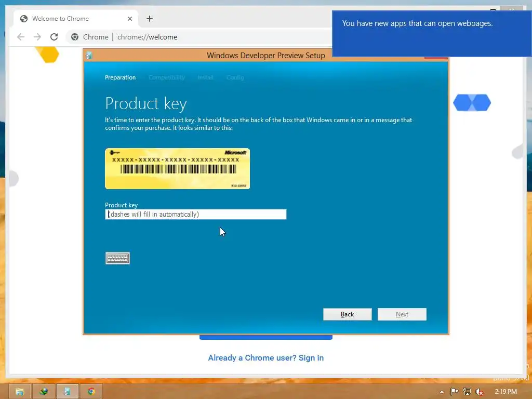Click the 2:19 PM taskbar clock
The width and height of the screenshot is (532, 399).
pyautogui.click(x=506, y=392)
